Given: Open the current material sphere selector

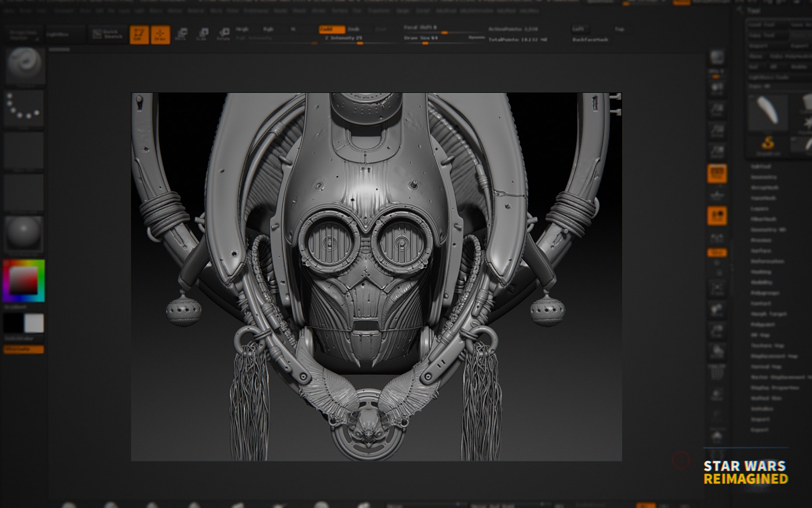Looking at the screenshot, I should pos(24,235).
